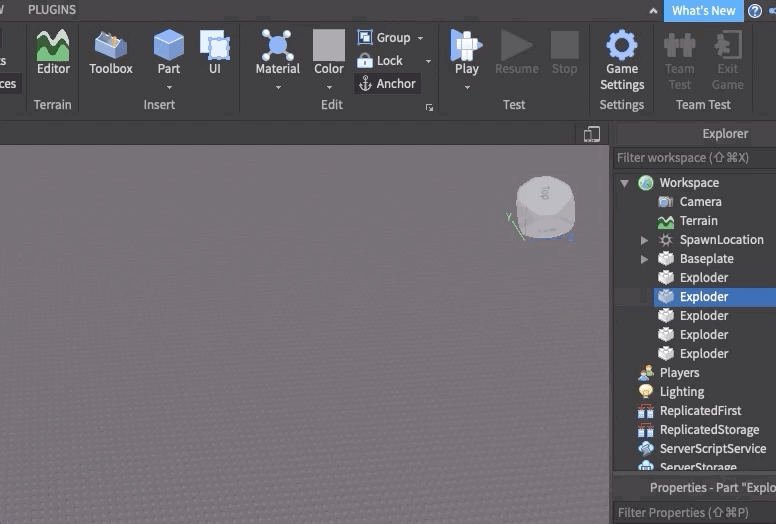Select Workspace in the Explorer
Screen dimensions: 776x524
pos(689,183)
